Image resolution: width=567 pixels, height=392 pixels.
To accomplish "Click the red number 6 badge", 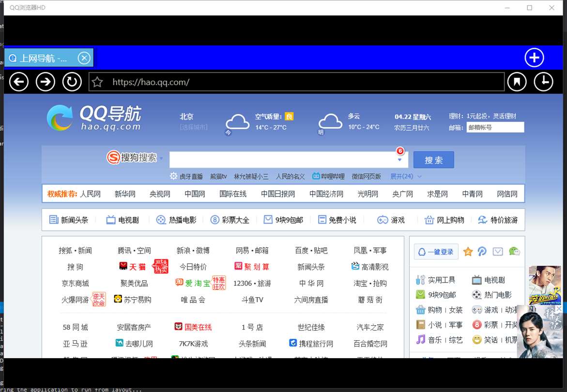I will [400, 151].
